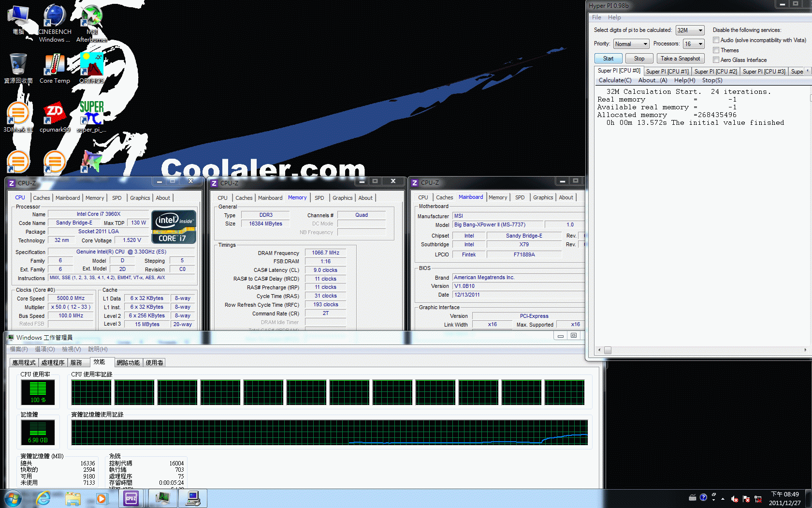
Task: Switch to 處理程序 tab in Task Manager
Action: pyautogui.click(x=53, y=362)
